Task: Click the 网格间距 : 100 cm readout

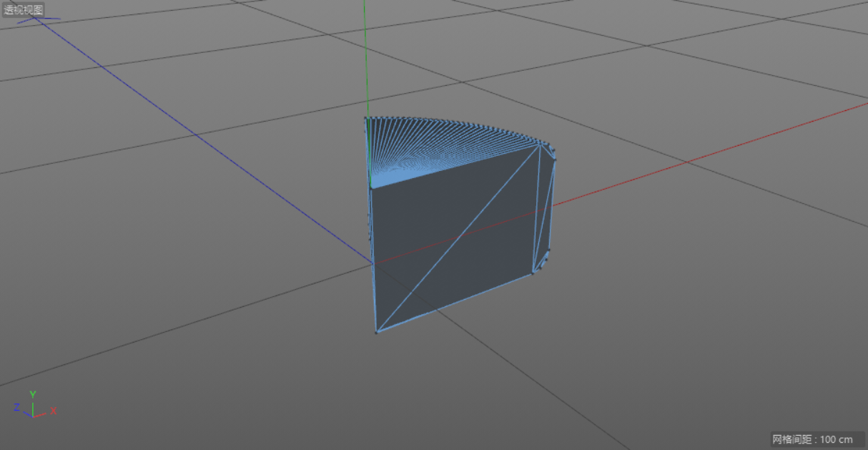Action: tap(812, 439)
